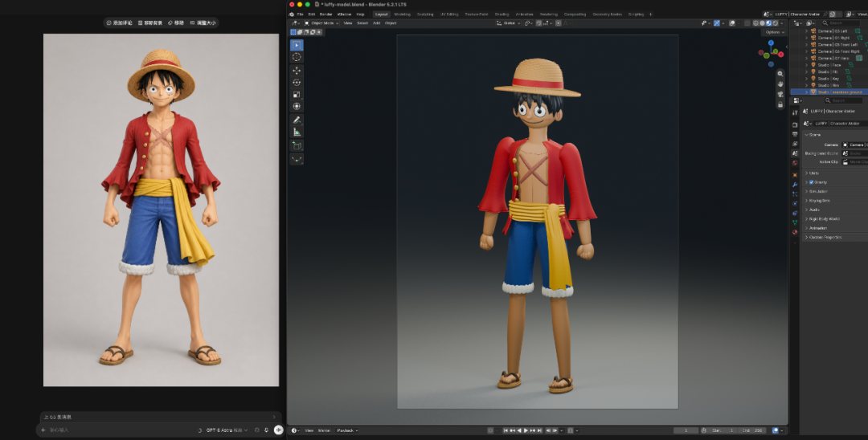The width and height of the screenshot is (868, 440).
Task: Click the reference image thumbnail of Luffy
Action: [161, 210]
